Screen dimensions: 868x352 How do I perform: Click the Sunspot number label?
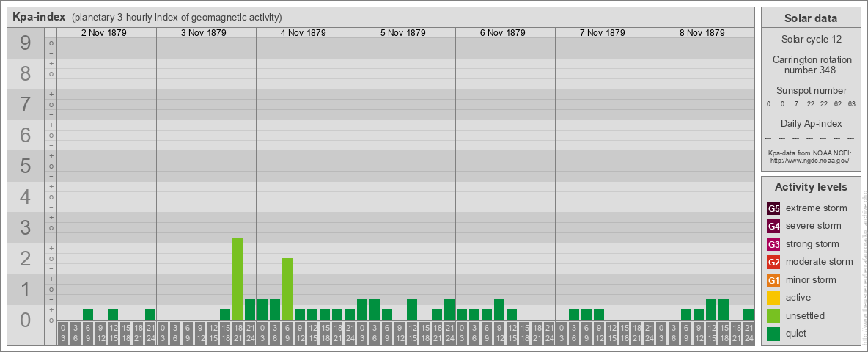point(811,91)
